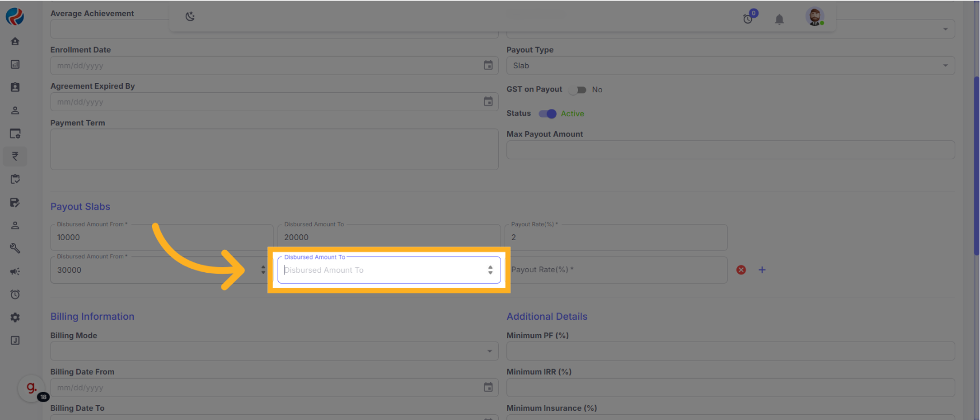Screen dimensions: 980x420
Task: Open the rupee payout sidebar icon
Action: (15, 156)
